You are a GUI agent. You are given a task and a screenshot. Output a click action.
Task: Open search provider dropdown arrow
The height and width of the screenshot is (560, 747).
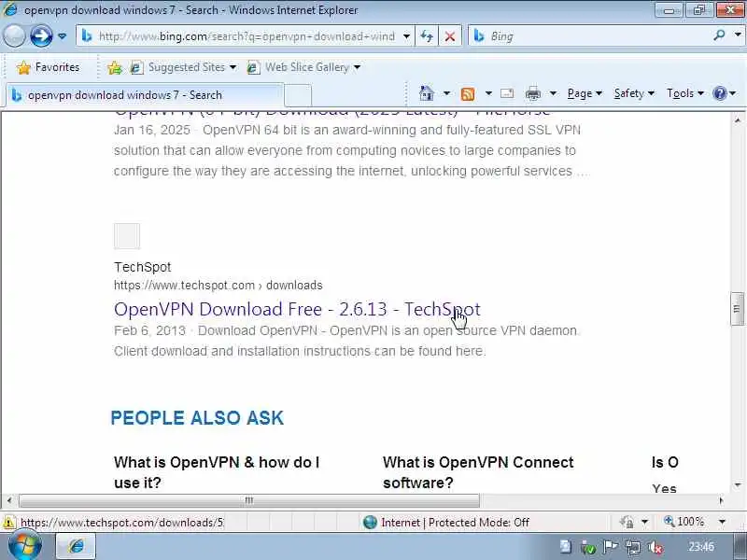(x=738, y=35)
